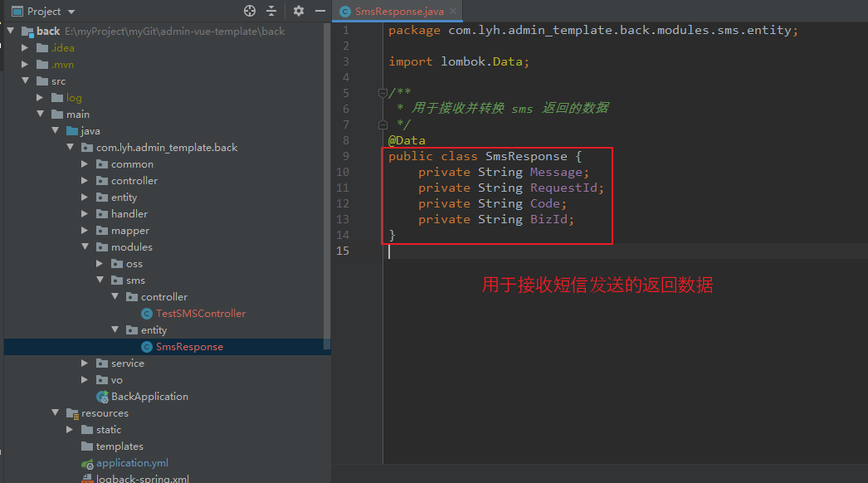
Task: Expand the log folder
Action: tap(40, 97)
